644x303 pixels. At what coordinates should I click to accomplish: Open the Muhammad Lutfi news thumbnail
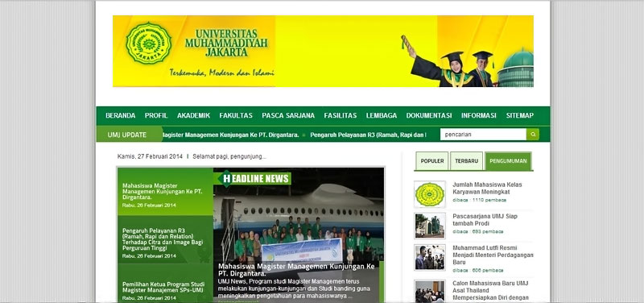(x=430, y=257)
